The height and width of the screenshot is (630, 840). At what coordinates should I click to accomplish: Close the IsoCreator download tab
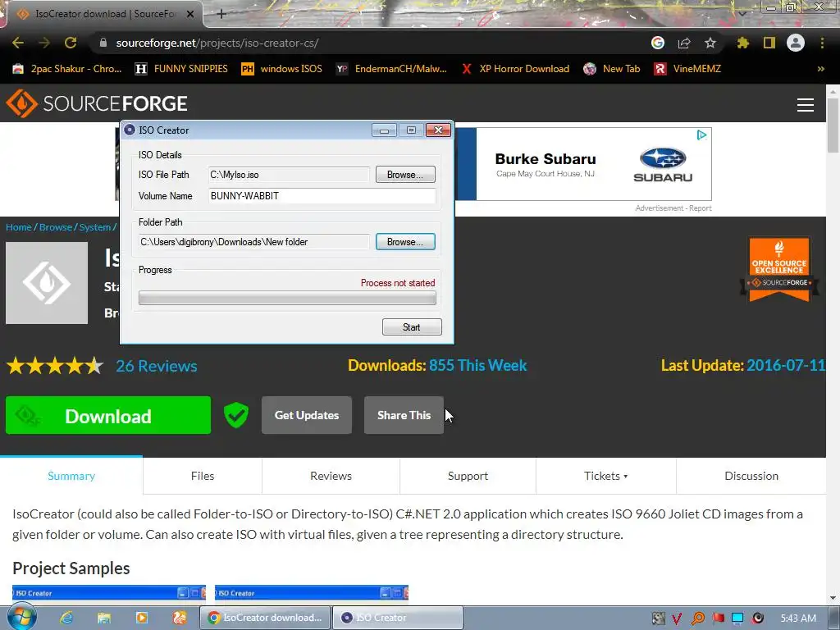(190, 14)
